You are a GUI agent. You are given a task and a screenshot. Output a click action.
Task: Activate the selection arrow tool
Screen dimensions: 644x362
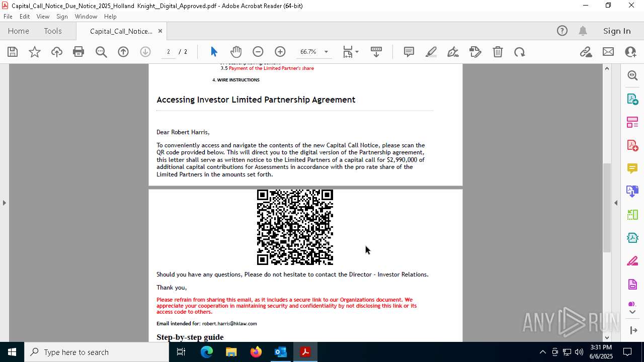(x=214, y=52)
